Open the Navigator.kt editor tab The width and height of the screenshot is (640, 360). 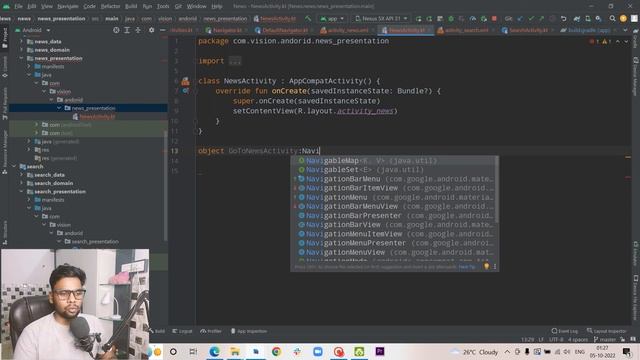coord(224,30)
